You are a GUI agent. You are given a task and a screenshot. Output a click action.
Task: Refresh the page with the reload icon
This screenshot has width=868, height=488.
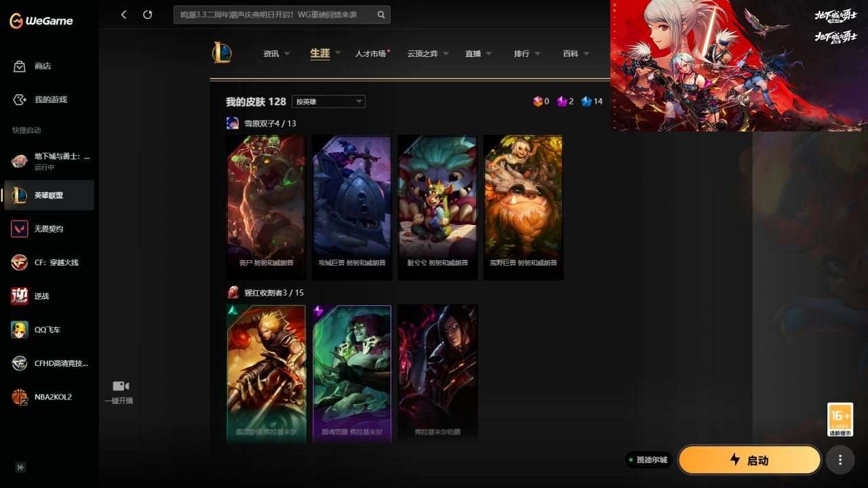pyautogui.click(x=147, y=14)
